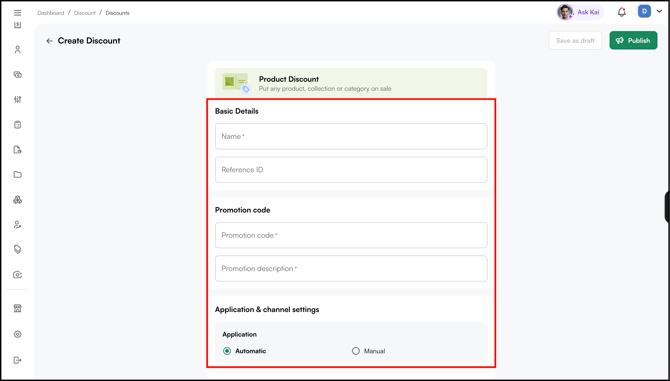Open the sliders/filters sidebar icon

pos(18,100)
